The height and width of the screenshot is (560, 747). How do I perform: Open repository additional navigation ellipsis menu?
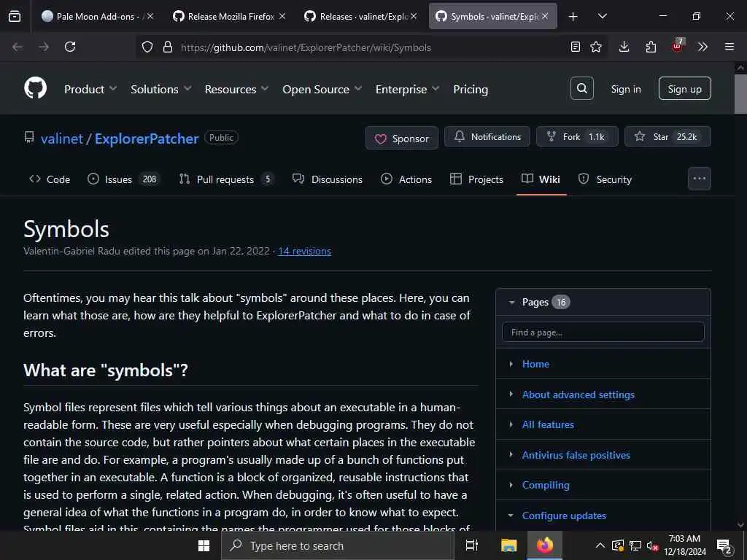(x=700, y=179)
